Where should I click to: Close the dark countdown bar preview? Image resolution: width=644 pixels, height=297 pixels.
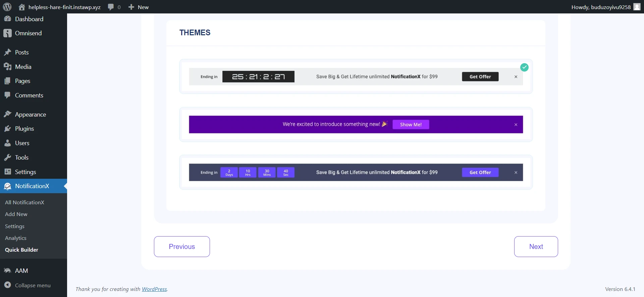click(516, 172)
